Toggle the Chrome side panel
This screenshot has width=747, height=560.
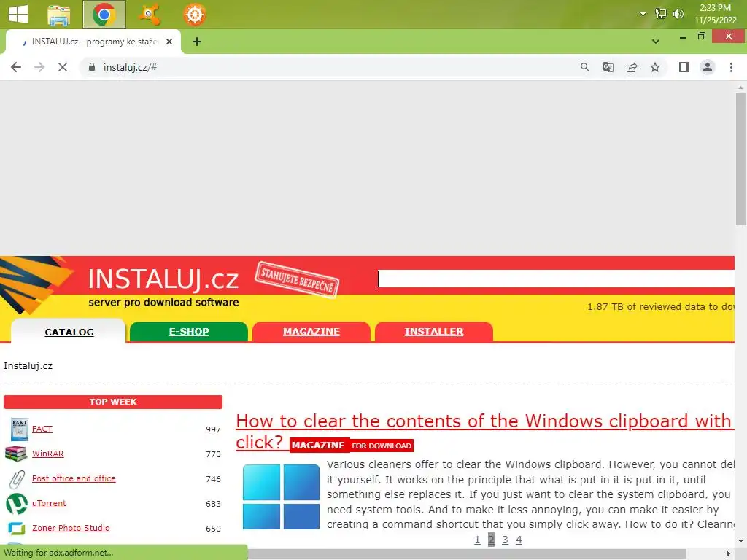coord(684,67)
